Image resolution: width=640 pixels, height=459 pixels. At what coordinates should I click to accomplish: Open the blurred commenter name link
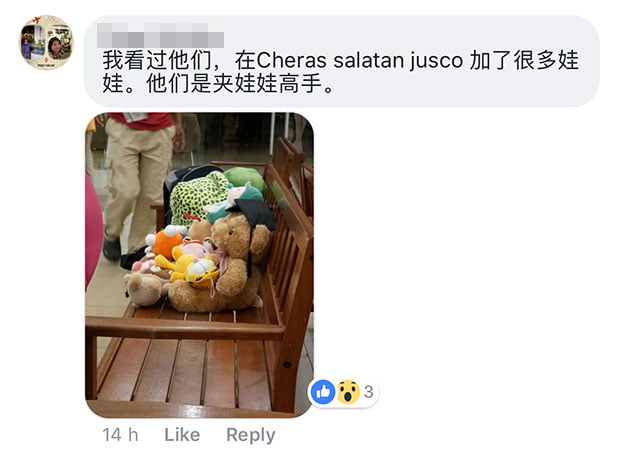160,35
